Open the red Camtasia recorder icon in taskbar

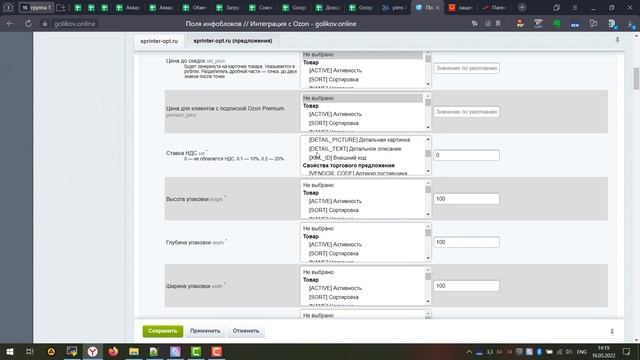(216, 351)
